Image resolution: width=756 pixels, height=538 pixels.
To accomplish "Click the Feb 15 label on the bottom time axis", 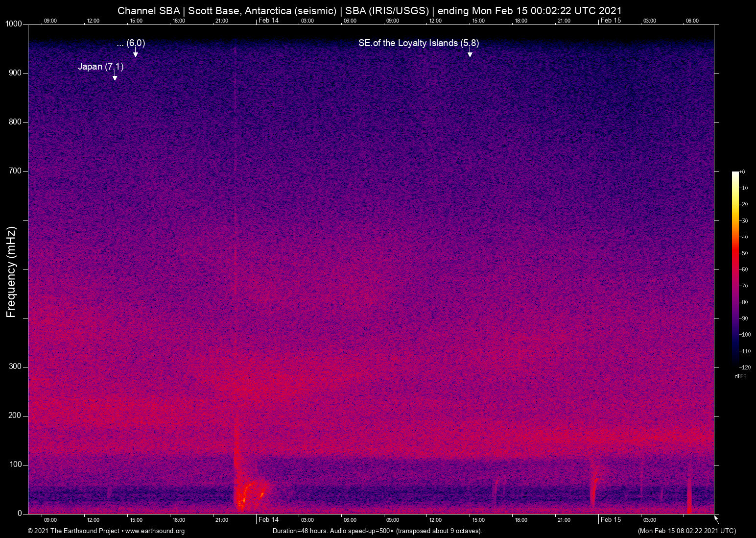I will click(611, 519).
